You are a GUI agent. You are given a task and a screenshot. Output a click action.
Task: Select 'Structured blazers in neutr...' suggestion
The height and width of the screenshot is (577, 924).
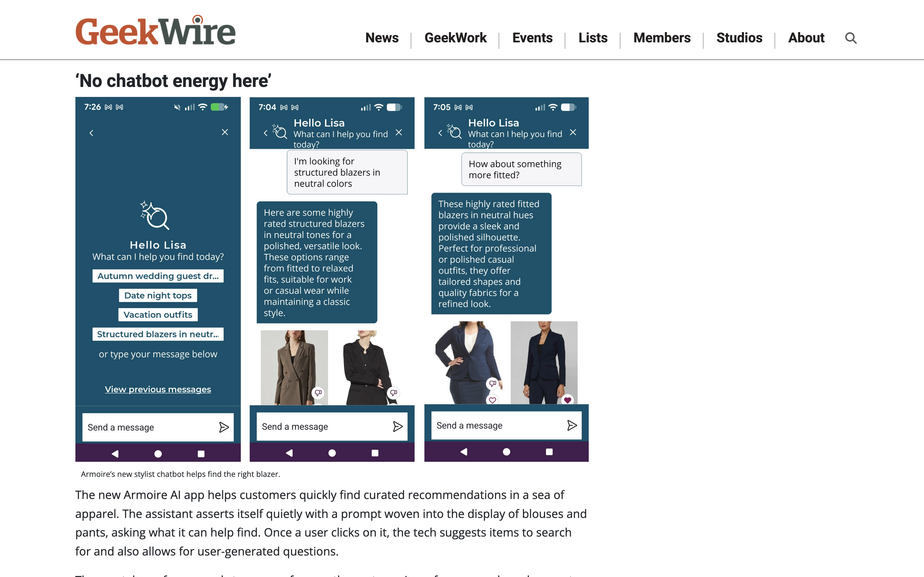(x=158, y=334)
